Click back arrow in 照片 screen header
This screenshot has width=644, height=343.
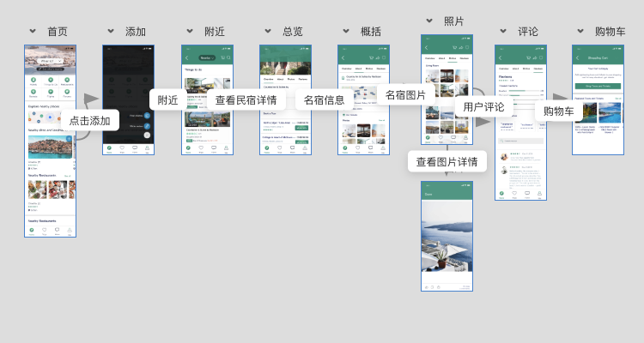[x=427, y=47]
